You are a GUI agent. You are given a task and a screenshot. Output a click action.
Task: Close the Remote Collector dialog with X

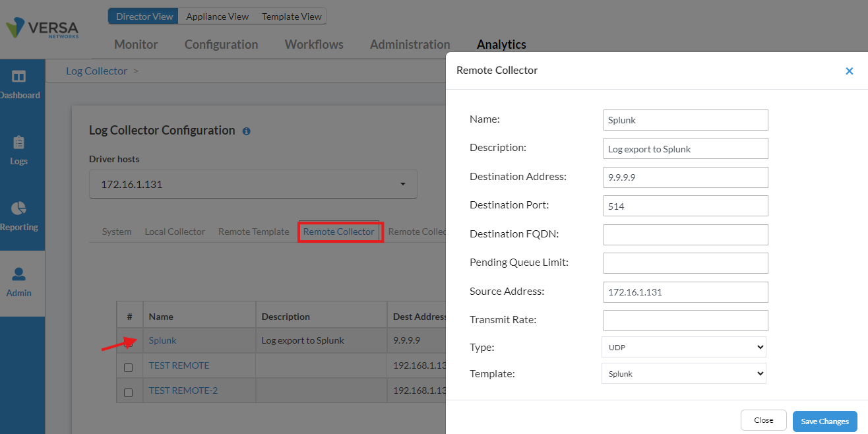pyautogui.click(x=850, y=71)
